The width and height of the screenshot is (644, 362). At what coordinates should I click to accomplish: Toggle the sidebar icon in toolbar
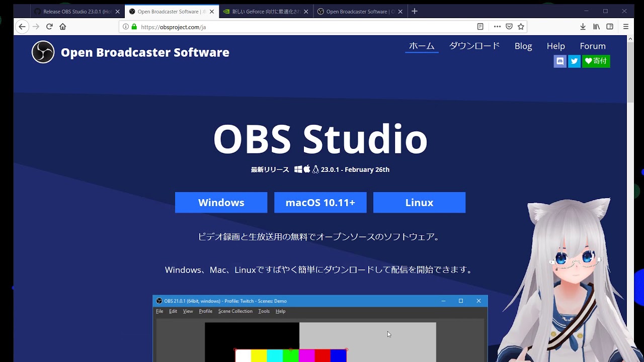pyautogui.click(x=610, y=27)
